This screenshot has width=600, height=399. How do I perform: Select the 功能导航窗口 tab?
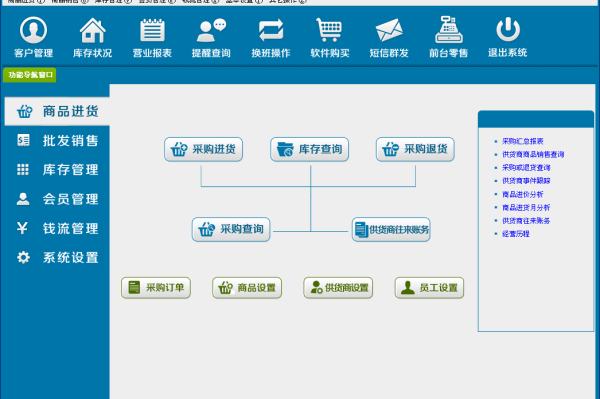pos(30,75)
